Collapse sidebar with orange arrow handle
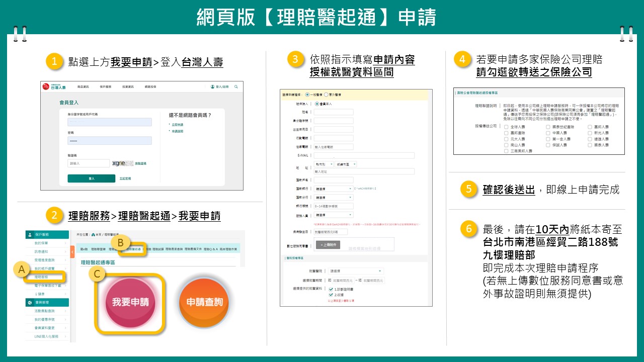644x362 pixels. point(72,252)
